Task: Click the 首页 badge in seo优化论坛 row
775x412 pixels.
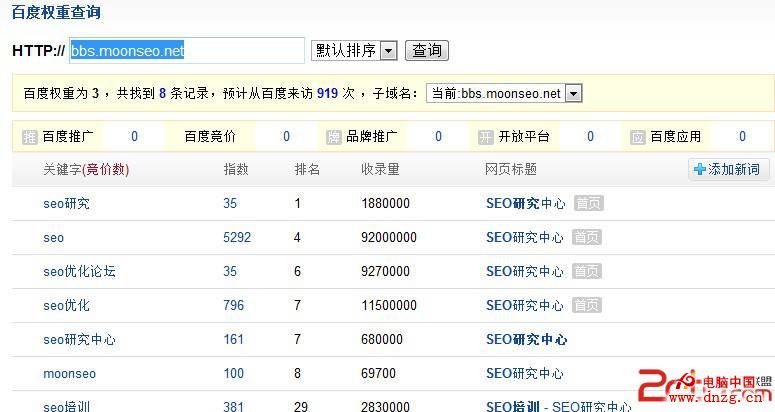Action: (588, 272)
